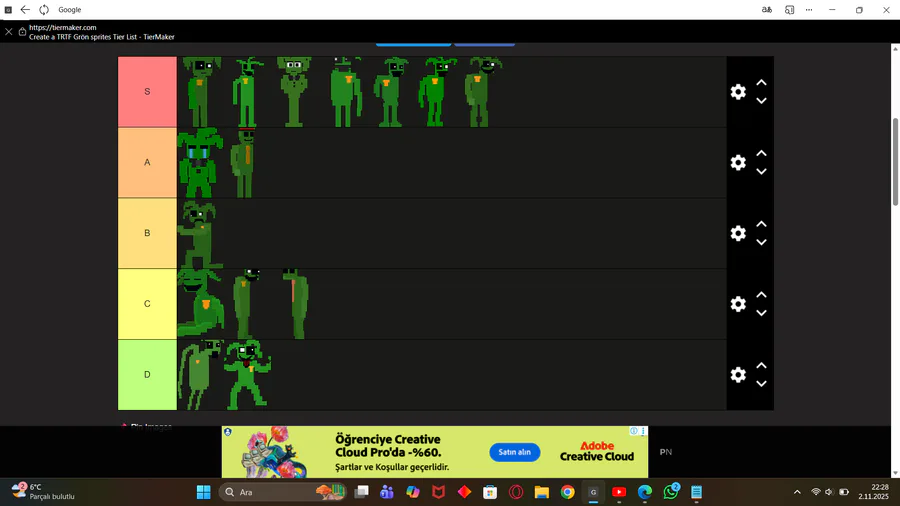Select the lone sprite in the B tier

coord(199,234)
